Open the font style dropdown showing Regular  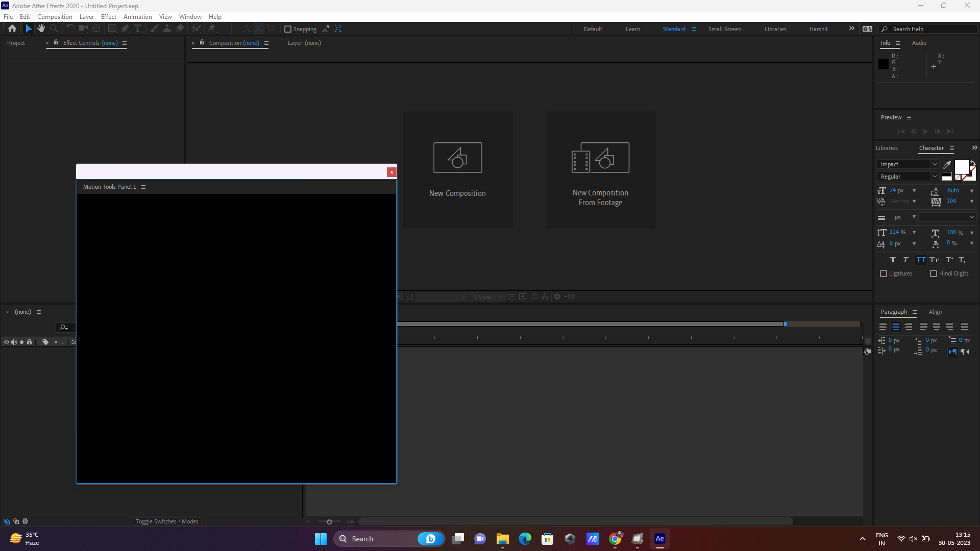click(x=935, y=176)
